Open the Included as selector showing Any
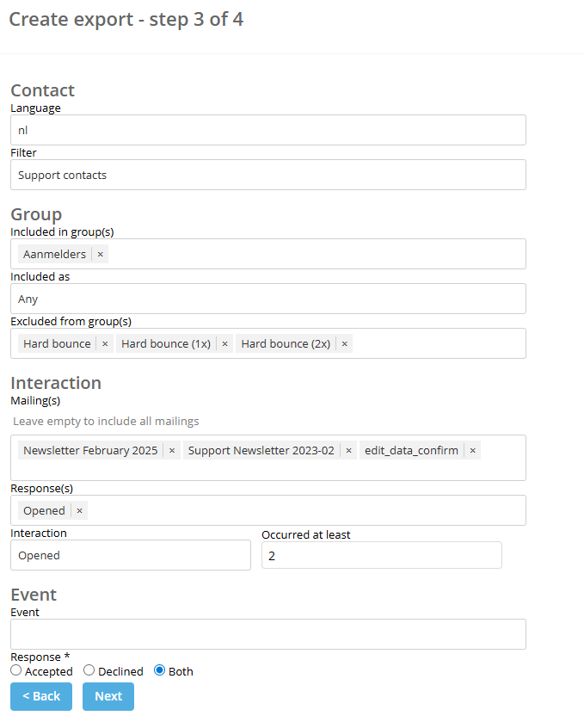The image size is (584, 728). (267, 299)
